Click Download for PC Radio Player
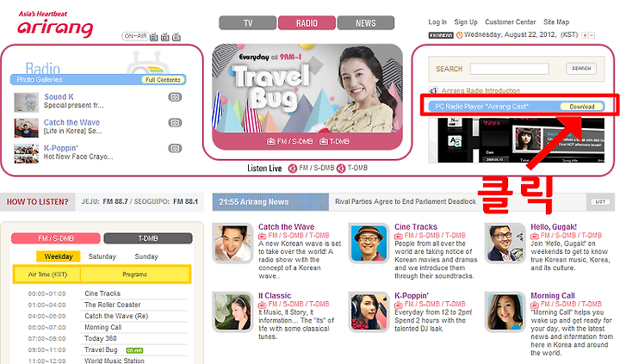Screen dimensions: 620x364 pos(581,107)
